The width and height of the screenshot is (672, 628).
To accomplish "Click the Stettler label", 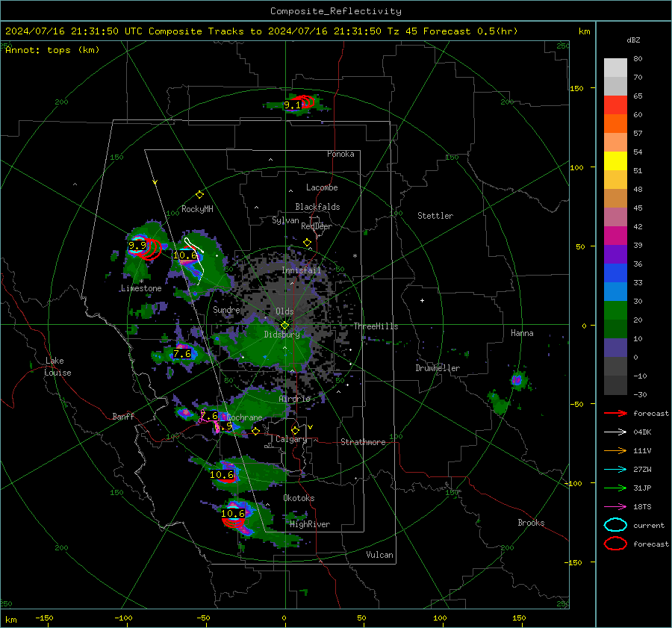I will coord(435,216).
